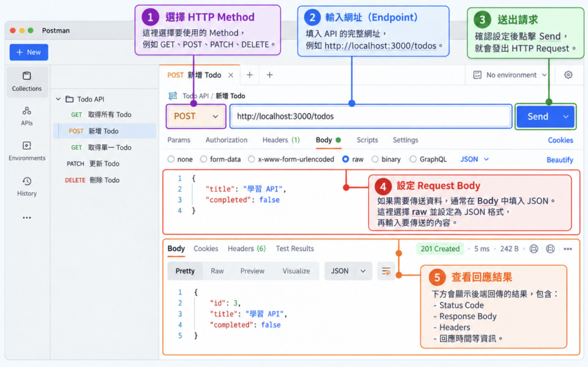Image resolution: width=588 pixels, height=367 pixels.
Task: Select the none body type radio
Action: (x=171, y=160)
